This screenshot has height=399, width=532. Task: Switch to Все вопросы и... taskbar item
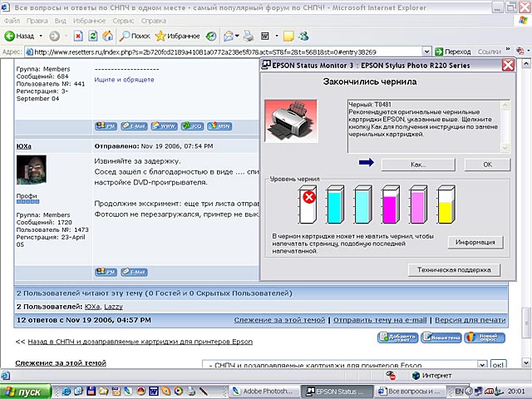tap(410, 392)
